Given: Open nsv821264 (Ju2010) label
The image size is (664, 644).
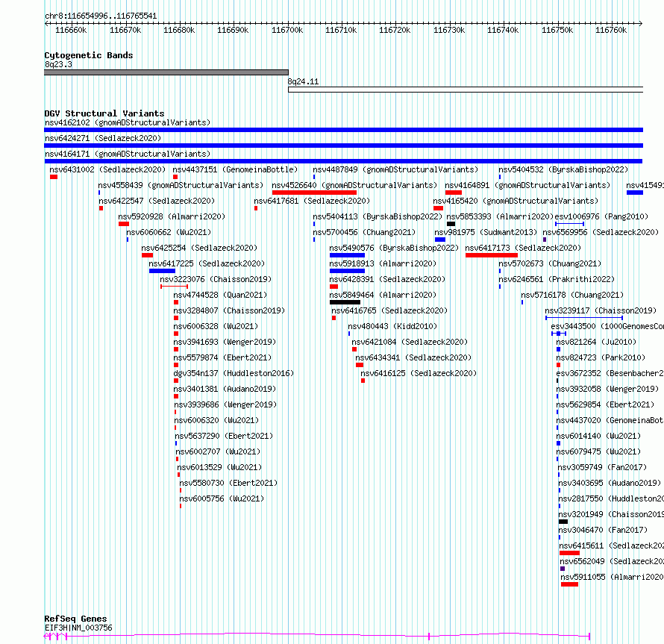Looking at the screenshot, I should [596, 342].
